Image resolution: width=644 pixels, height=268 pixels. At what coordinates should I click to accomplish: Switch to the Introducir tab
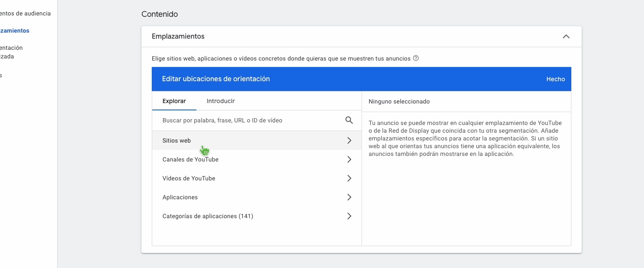[x=221, y=101]
